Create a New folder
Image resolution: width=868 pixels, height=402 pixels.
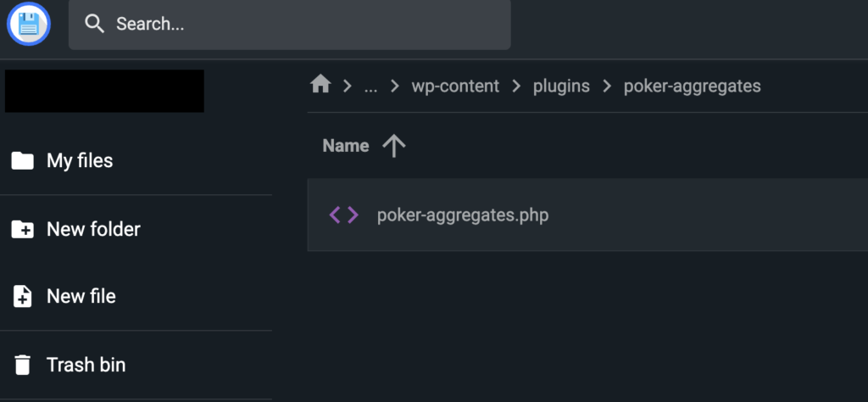click(x=93, y=229)
